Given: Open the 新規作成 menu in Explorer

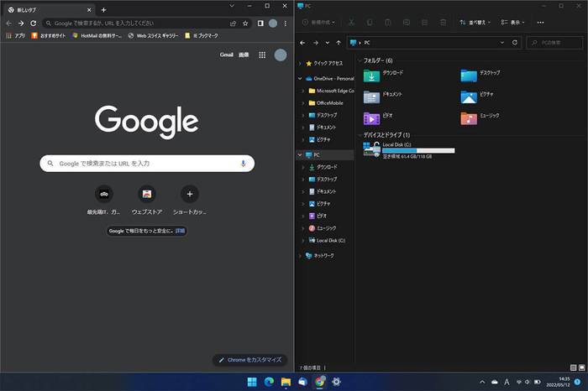Looking at the screenshot, I should (x=318, y=23).
